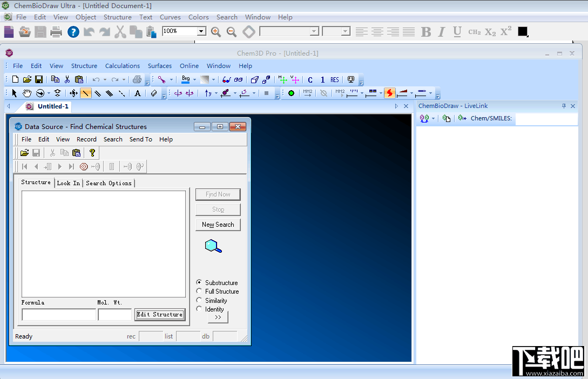This screenshot has width=588, height=379.
Task: Click the green circle compute icon
Action: point(291,93)
